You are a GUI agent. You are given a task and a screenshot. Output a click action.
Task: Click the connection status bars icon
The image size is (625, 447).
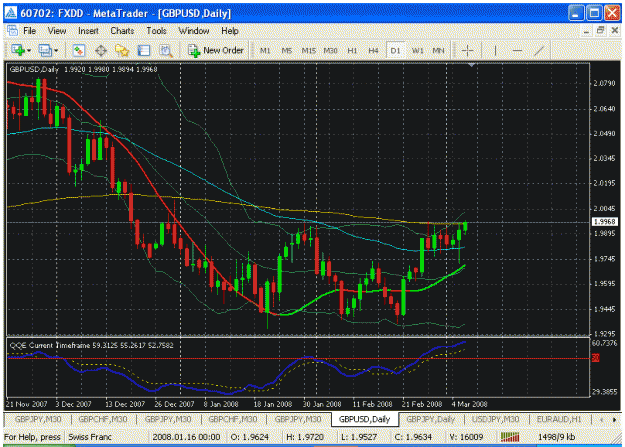510,437
